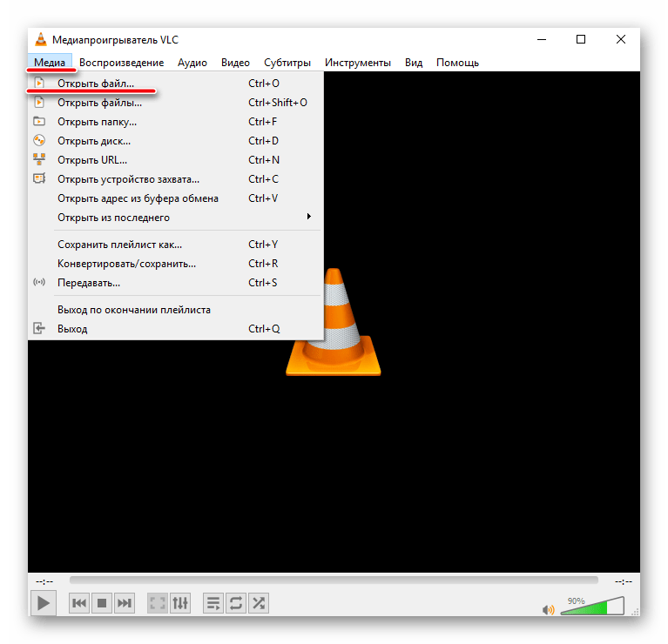Image resolution: width=668 pixels, height=644 pixels.
Task: Select Открыть адрес из буфера обмена
Action: (176, 198)
